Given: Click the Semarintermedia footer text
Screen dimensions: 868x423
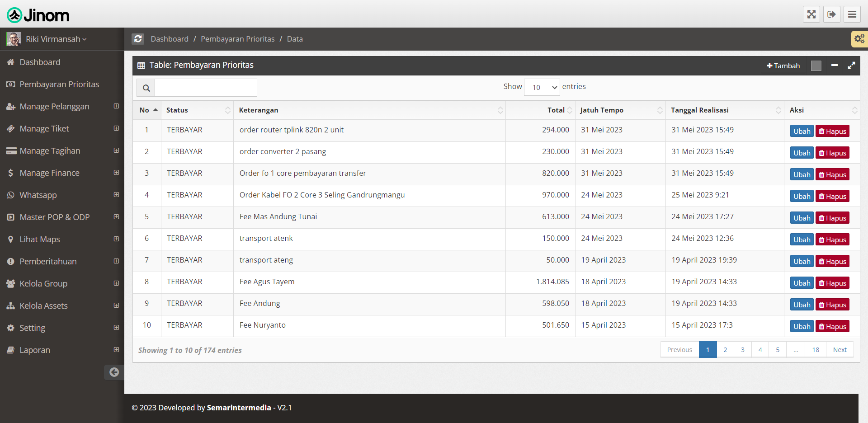Looking at the screenshot, I should (x=239, y=408).
